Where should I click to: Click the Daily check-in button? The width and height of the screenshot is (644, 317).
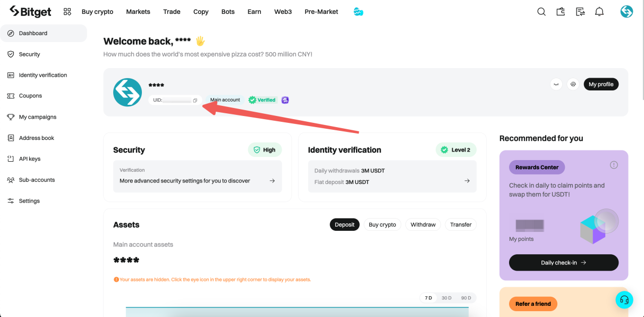pos(564,262)
